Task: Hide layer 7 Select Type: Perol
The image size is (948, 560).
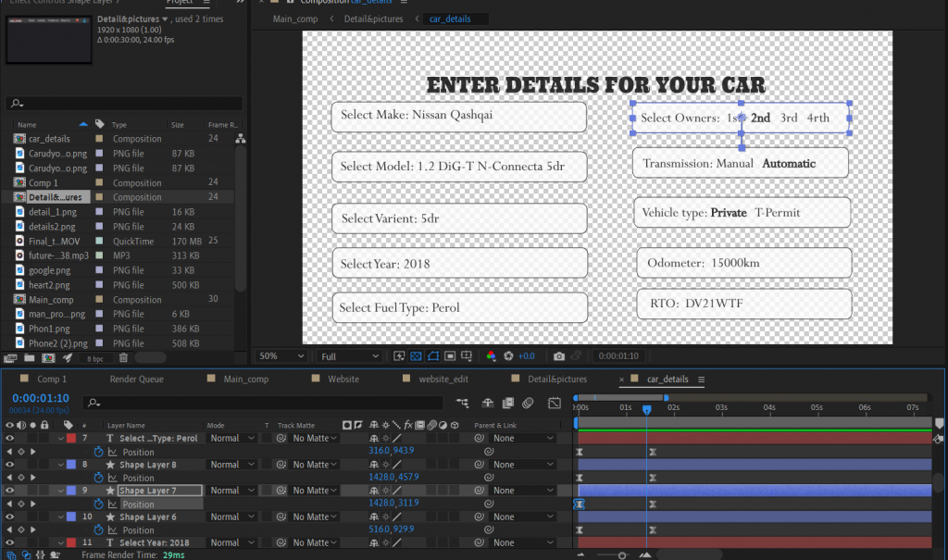Action: pos(9,439)
